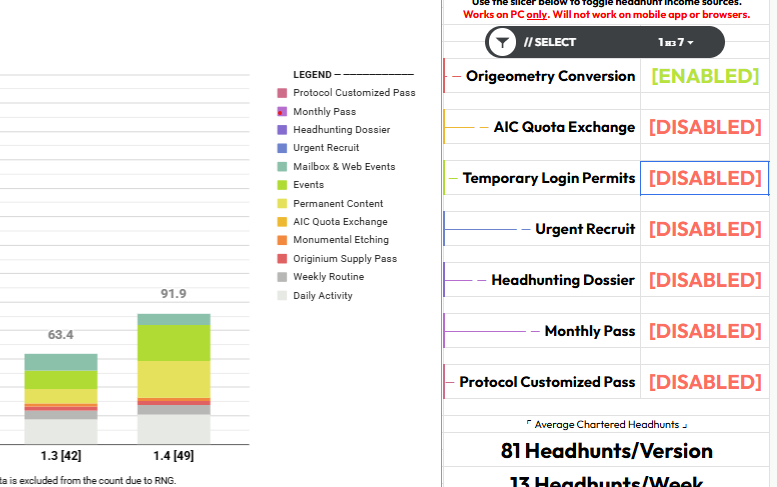Viewport: 777px width, 487px height.
Task: Click the Monumental Etching legend text
Action: (341, 240)
